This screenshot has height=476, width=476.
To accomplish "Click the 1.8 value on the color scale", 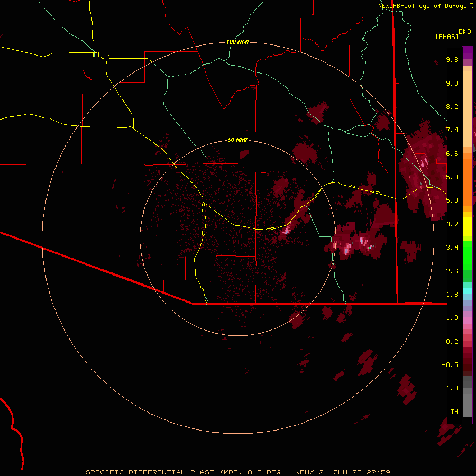I will (x=452, y=295).
